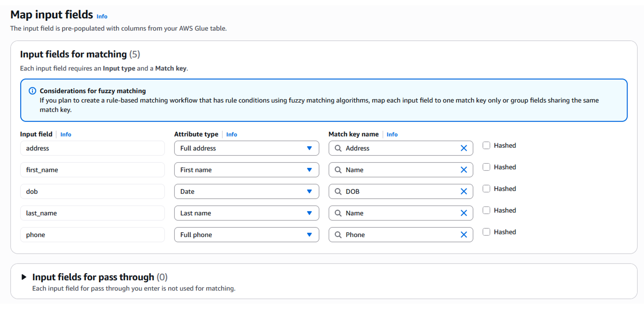Check the Hashed box for the phone field
The height and width of the screenshot is (309, 644).
click(486, 232)
